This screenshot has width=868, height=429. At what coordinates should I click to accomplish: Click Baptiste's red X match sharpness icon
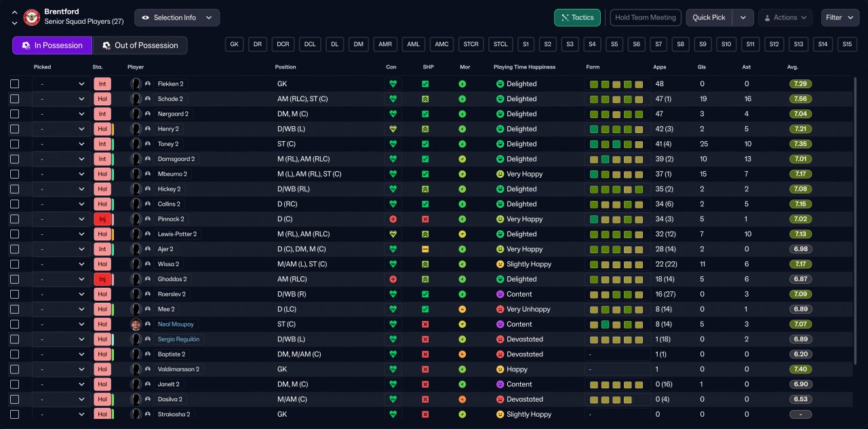click(x=425, y=354)
